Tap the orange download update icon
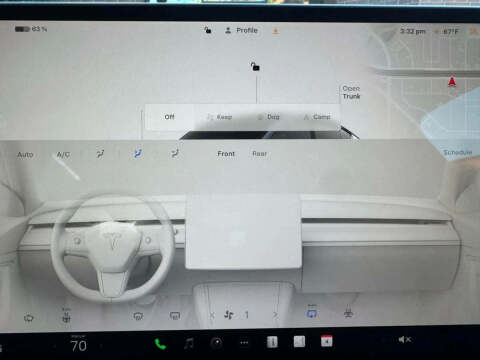Viewport: 480px width, 360px height. 276,31
